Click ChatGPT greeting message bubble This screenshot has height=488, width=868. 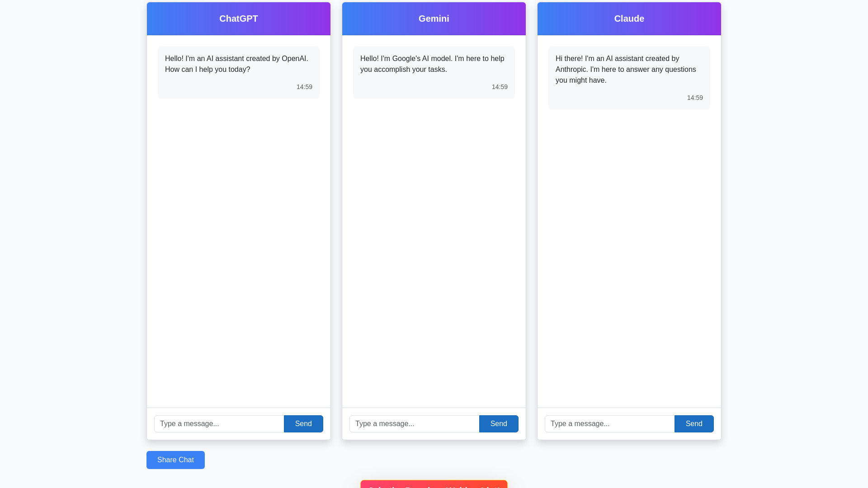(x=238, y=72)
